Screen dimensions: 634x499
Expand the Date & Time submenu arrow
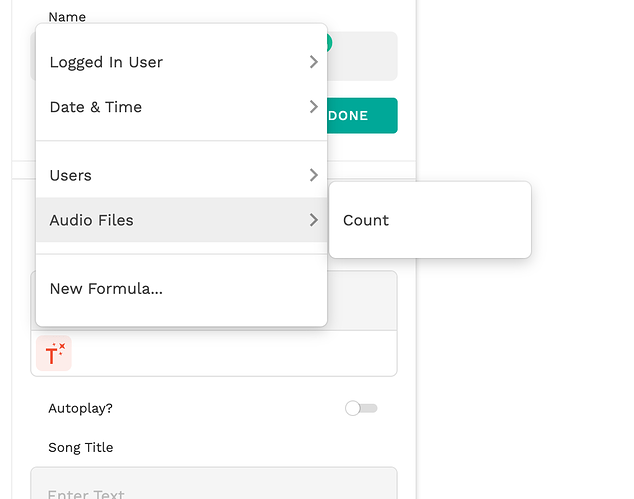click(313, 107)
